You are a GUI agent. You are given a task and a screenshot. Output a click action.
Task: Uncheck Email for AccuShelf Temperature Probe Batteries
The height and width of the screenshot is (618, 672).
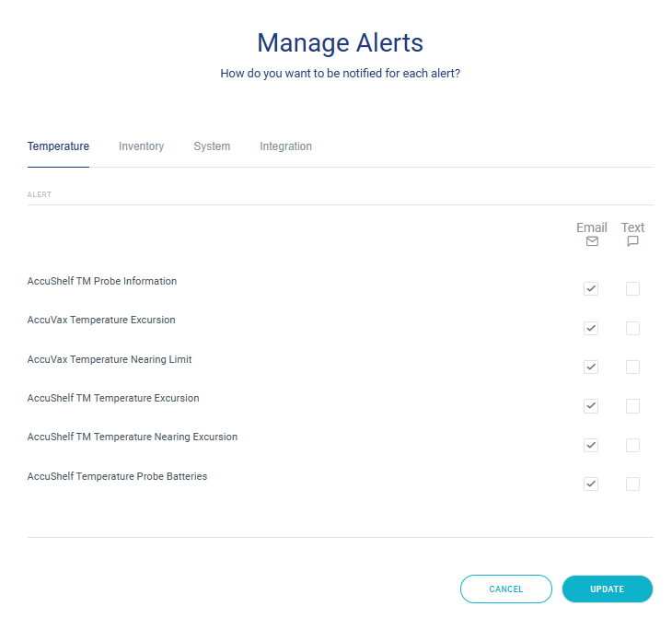[591, 484]
